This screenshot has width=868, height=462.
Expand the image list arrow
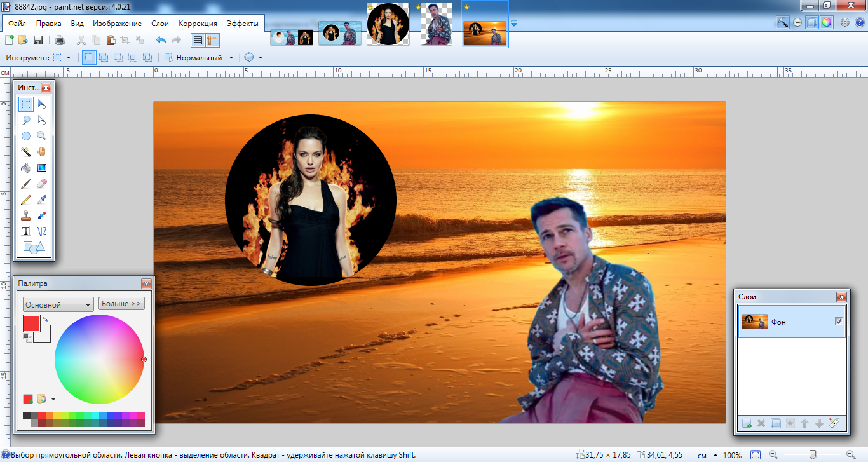click(513, 24)
